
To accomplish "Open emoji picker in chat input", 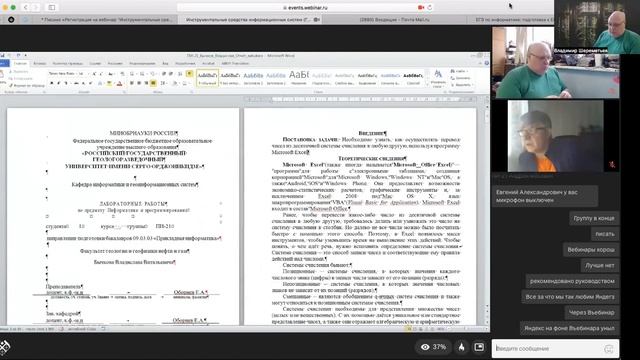I will click(x=609, y=349).
